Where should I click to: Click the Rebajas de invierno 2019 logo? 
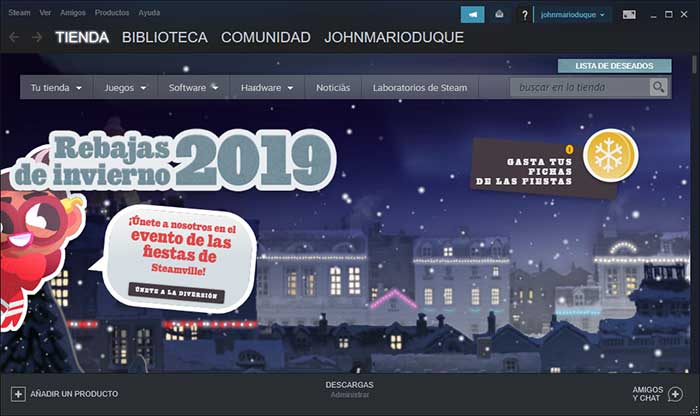[174, 159]
